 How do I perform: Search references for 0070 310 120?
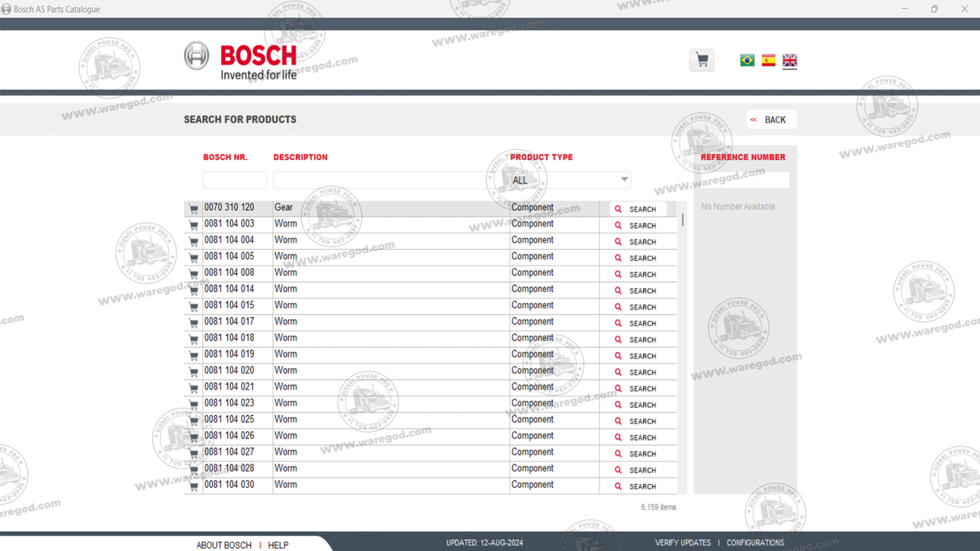click(x=637, y=209)
